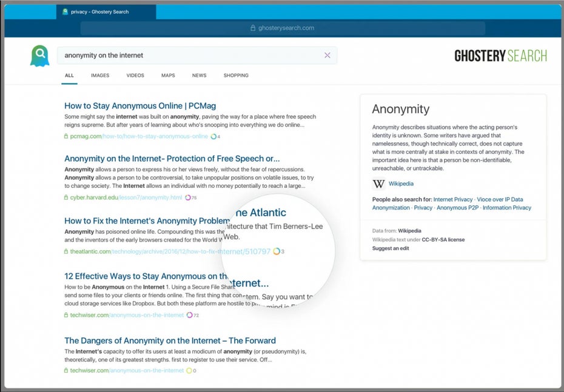Screen dimensions: 564x392
Task: Open the MAPS tab
Action: click(x=168, y=76)
